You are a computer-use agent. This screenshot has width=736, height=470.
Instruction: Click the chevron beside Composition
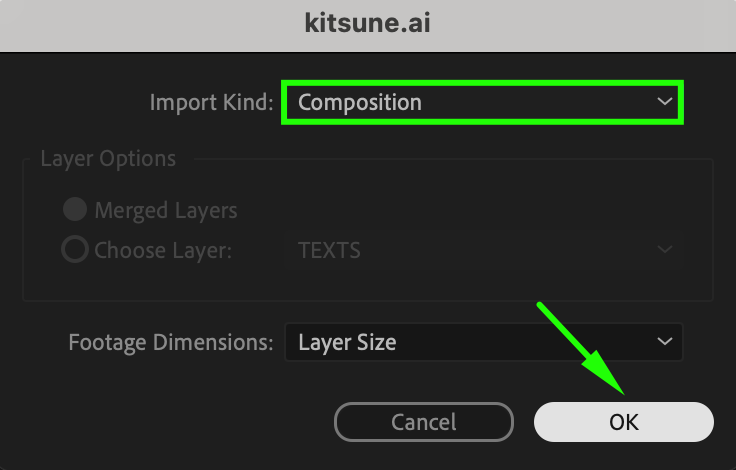[664, 102]
